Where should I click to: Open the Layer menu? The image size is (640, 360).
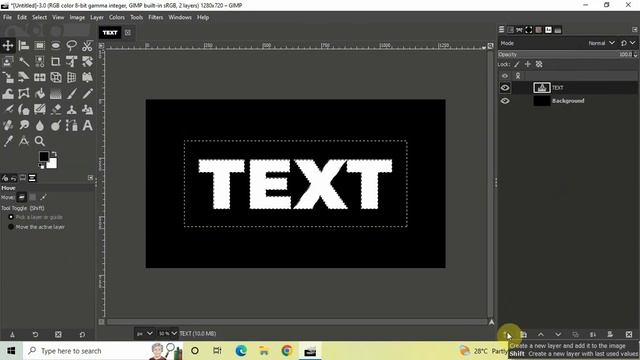(x=97, y=17)
